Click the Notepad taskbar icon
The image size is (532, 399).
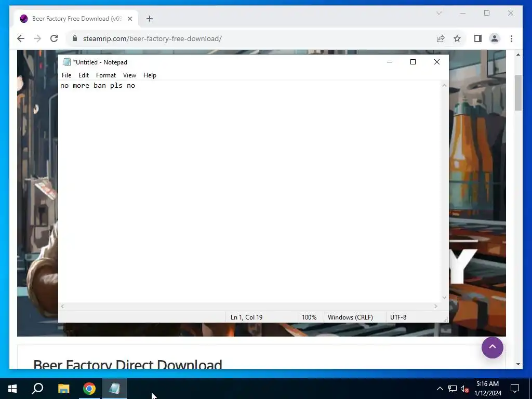point(115,389)
